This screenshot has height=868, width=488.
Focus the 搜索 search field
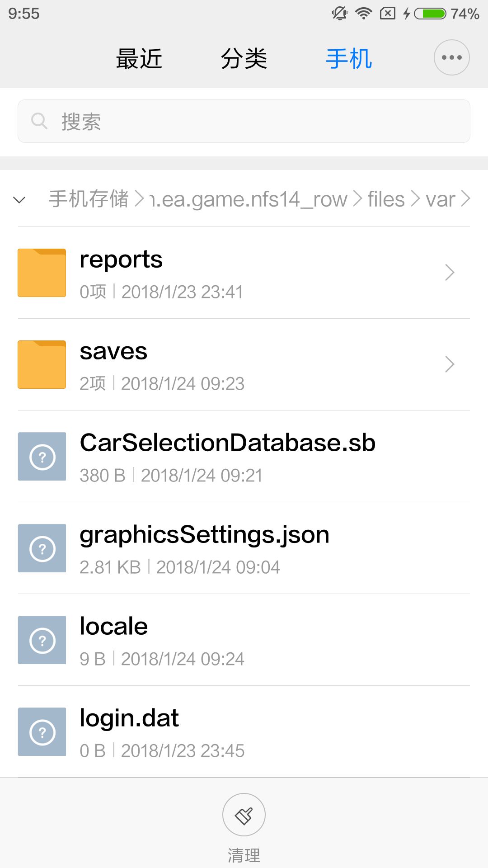[x=244, y=121]
